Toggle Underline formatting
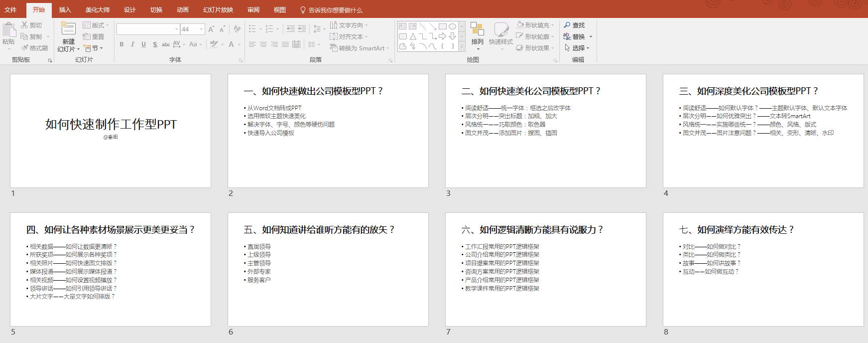Screen dimensions: 868x343 click(143, 44)
